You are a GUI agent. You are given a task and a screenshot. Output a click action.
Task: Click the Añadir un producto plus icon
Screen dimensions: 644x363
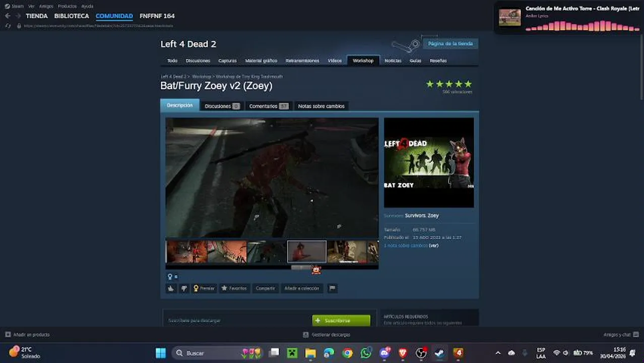pyautogui.click(x=8, y=334)
